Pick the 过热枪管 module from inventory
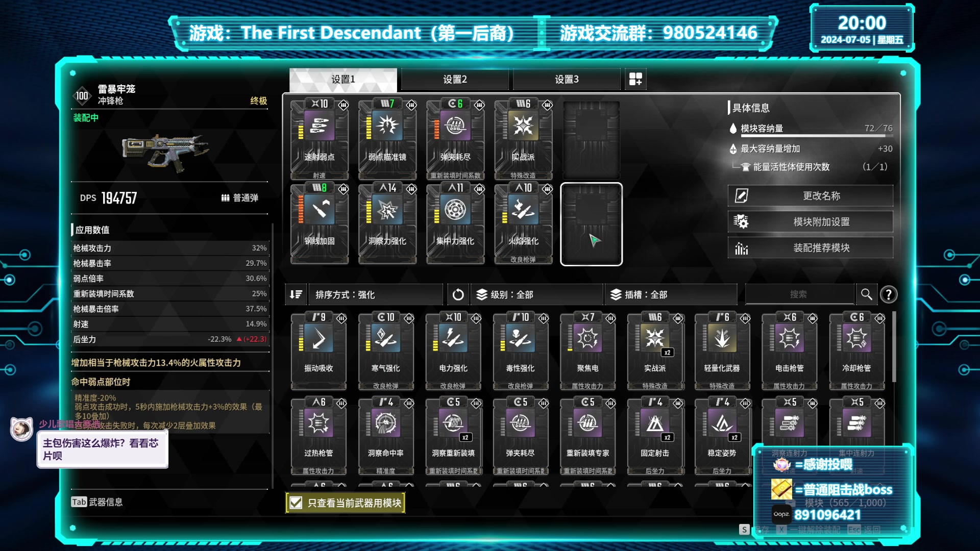Viewport: 980px width, 551px height. [318, 436]
